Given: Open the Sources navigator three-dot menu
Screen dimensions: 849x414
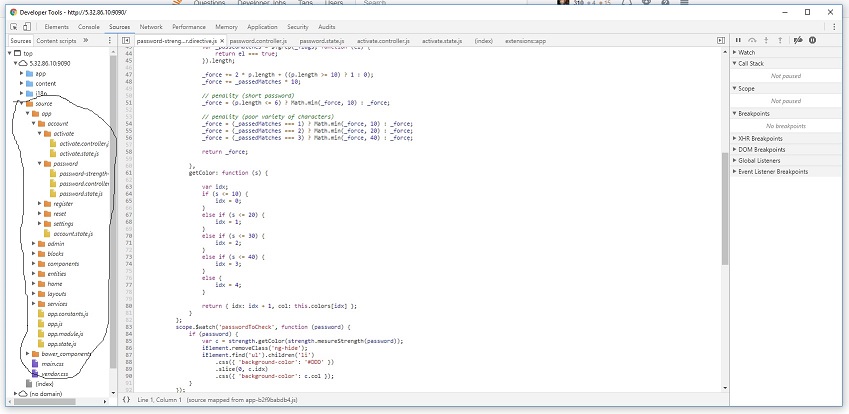Looking at the screenshot, I should click(x=110, y=41).
